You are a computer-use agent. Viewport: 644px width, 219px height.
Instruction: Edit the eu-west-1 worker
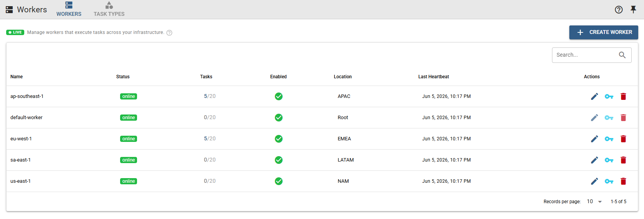tap(594, 139)
